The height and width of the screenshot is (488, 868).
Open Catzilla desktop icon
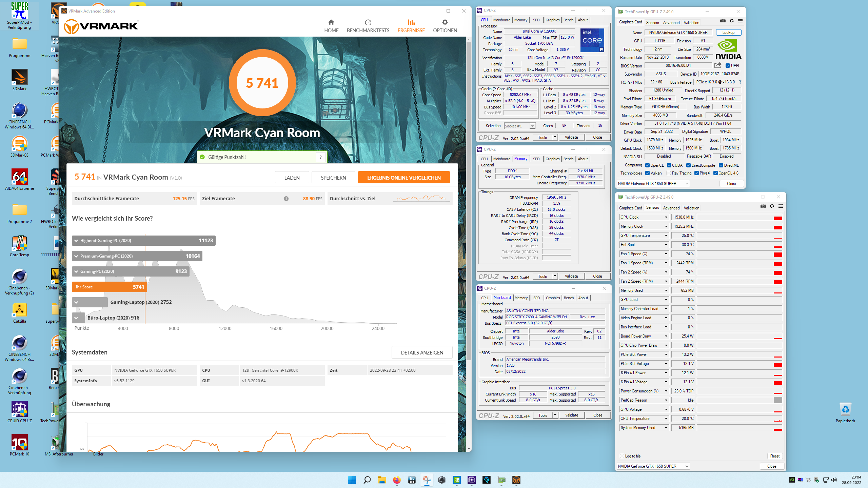pyautogui.click(x=19, y=312)
